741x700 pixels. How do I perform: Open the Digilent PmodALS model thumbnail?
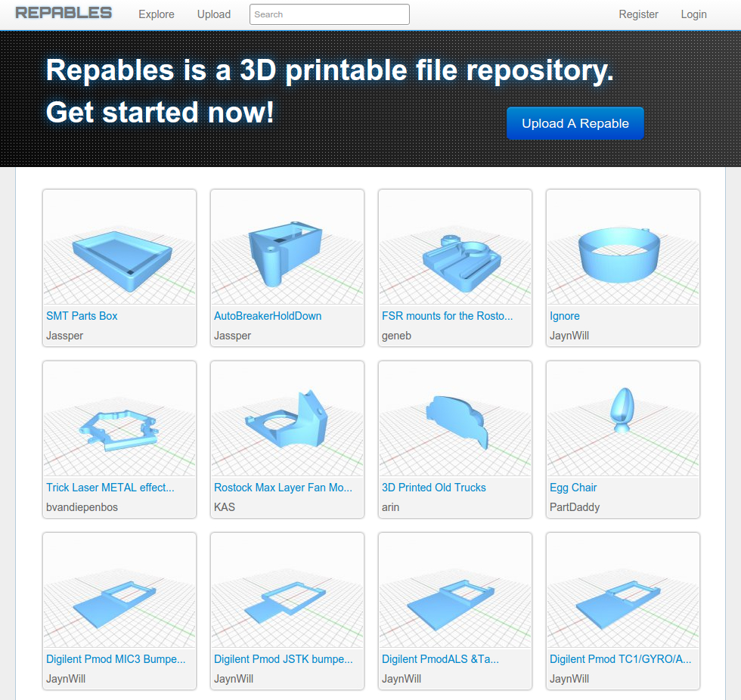(x=455, y=590)
